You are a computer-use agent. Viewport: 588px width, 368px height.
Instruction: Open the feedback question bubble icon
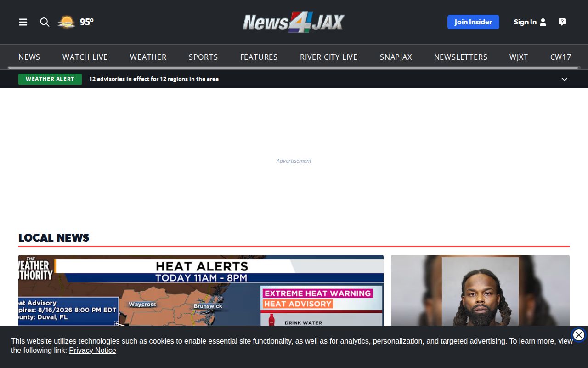point(562,22)
